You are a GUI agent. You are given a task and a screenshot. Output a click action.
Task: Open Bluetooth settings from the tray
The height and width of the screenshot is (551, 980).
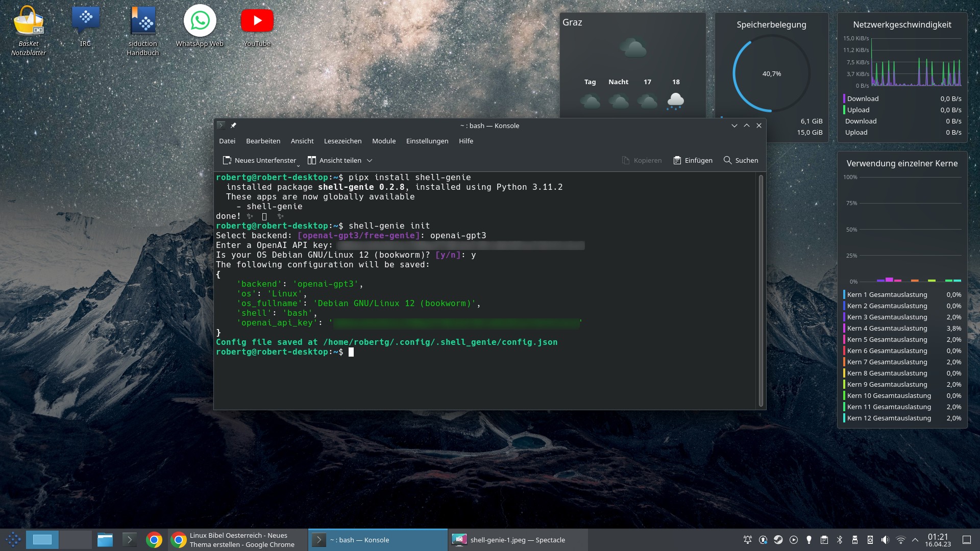tap(839, 539)
